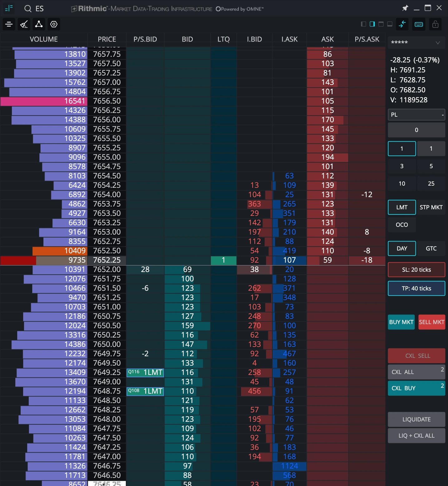Viewport: 448px width, 486px height.
Task: Expand the masked account dropdown
Action: (416, 43)
